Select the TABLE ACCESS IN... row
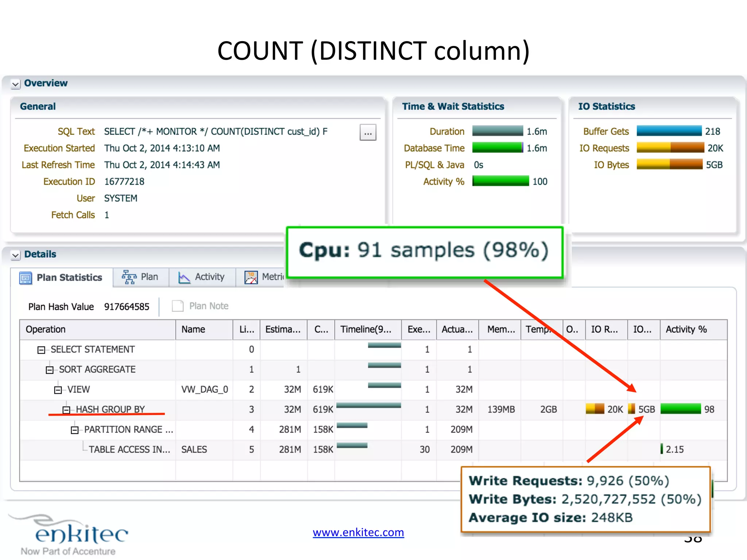This screenshot has height=560, width=747. (x=373, y=450)
